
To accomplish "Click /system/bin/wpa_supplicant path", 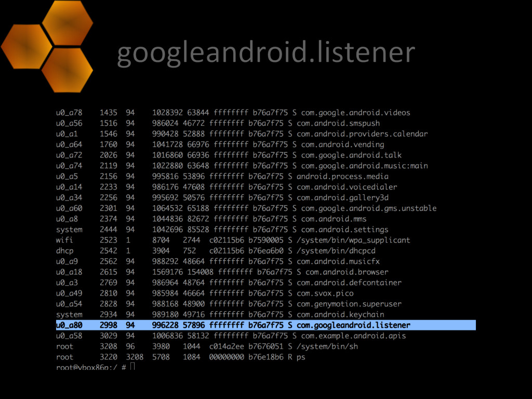I will pos(353,240).
